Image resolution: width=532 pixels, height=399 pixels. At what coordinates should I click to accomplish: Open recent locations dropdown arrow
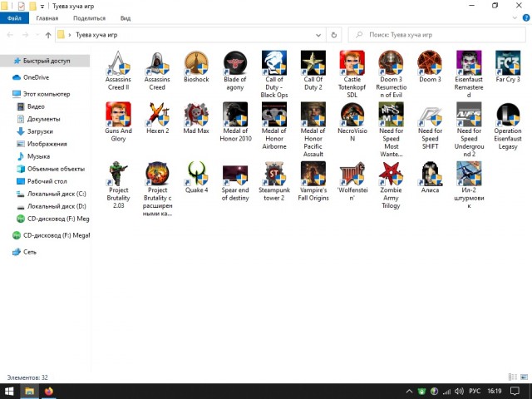[37, 35]
